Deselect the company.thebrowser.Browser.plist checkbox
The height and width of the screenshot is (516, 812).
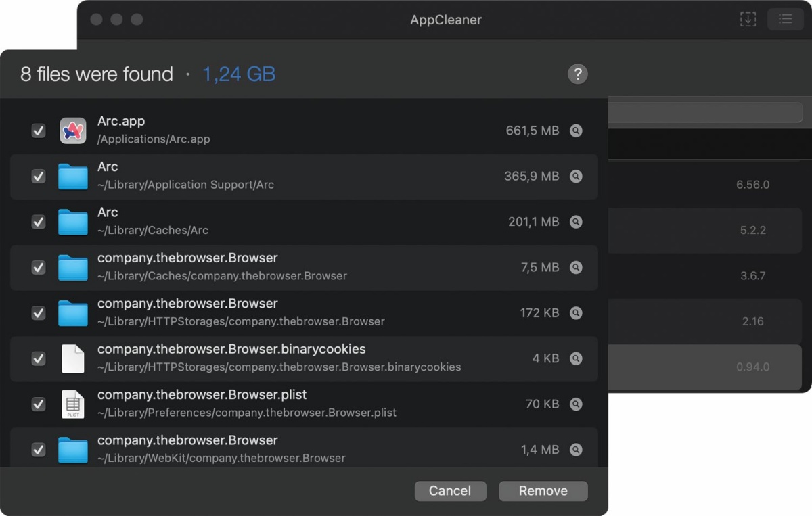[x=39, y=404]
